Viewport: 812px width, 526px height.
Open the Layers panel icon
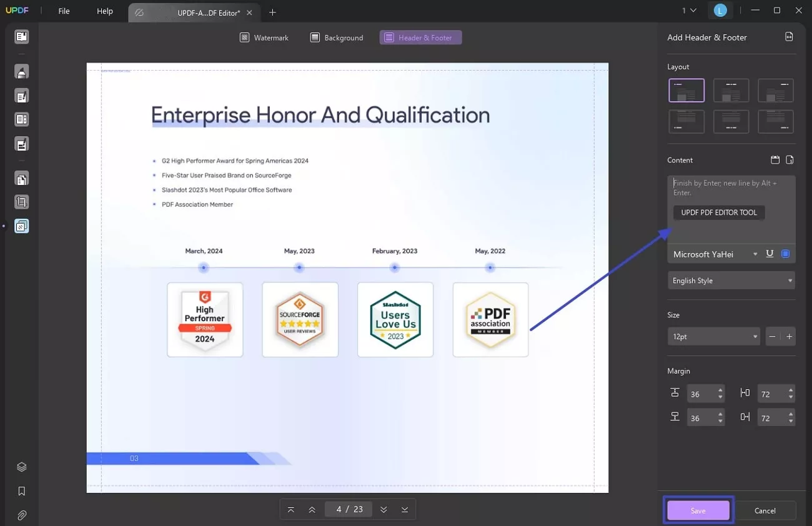tap(22, 467)
